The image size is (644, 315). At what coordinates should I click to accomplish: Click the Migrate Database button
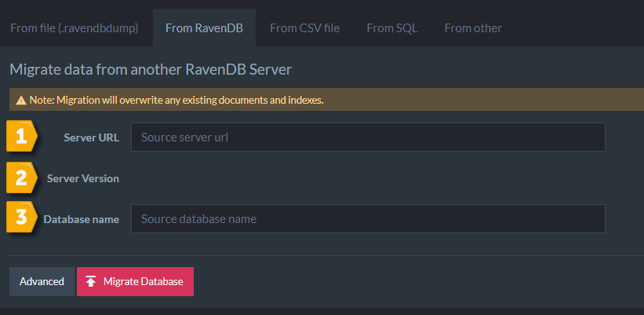(x=135, y=282)
